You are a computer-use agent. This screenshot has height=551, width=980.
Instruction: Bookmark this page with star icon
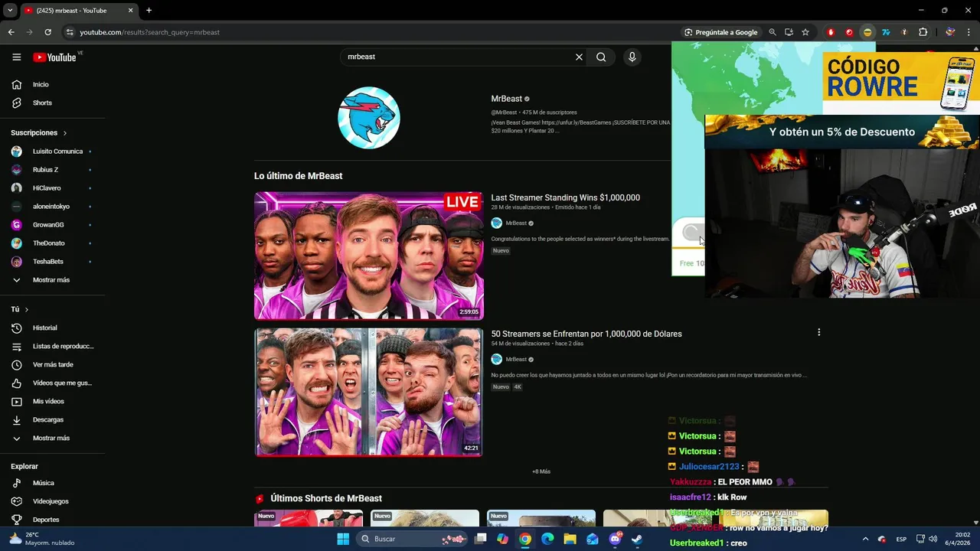(x=805, y=32)
